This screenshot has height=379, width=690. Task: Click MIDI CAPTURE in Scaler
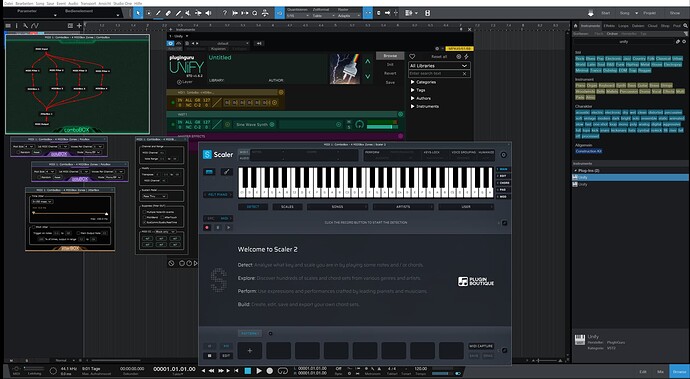(481, 346)
